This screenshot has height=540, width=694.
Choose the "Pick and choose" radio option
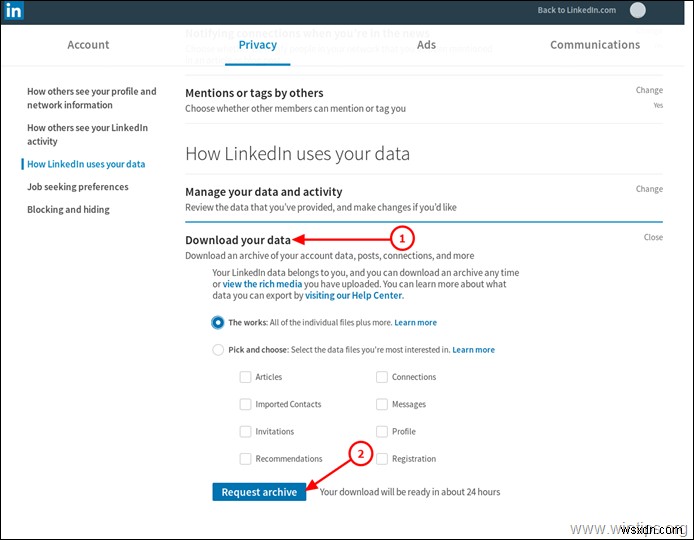click(x=218, y=350)
